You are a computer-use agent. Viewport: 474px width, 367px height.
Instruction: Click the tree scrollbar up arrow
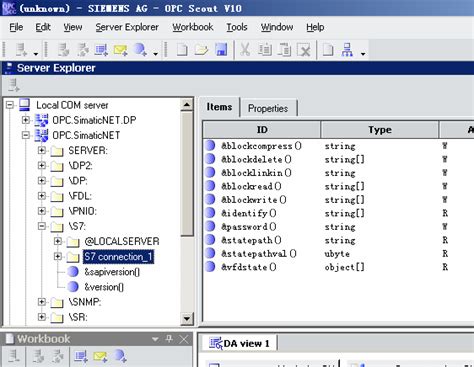click(x=187, y=105)
